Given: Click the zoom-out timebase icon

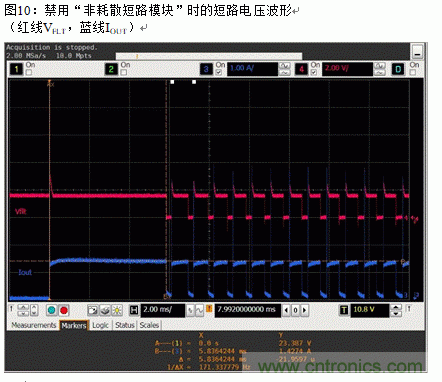Looking at the screenshot, I should pyautogui.click(x=190, y=310).
